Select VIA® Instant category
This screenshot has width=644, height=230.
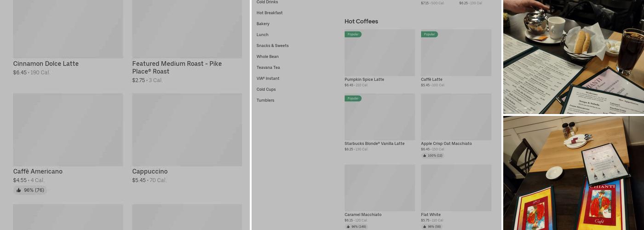268,79
